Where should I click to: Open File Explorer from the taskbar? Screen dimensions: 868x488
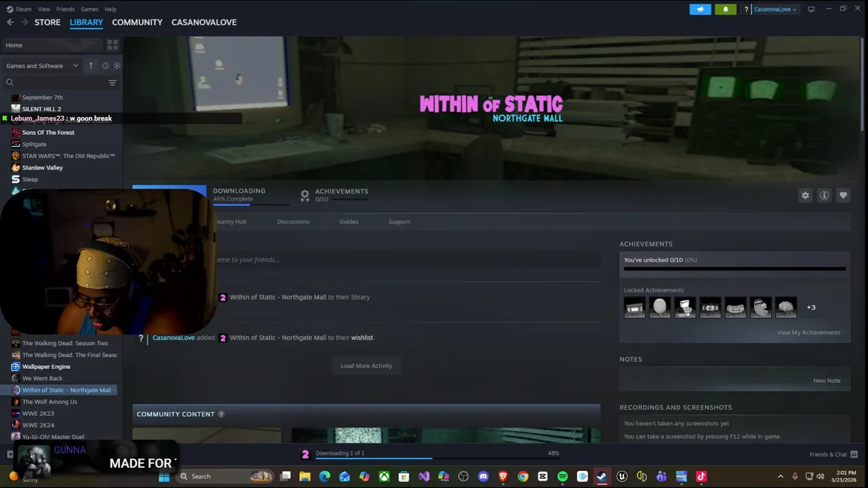click(305, 476)
